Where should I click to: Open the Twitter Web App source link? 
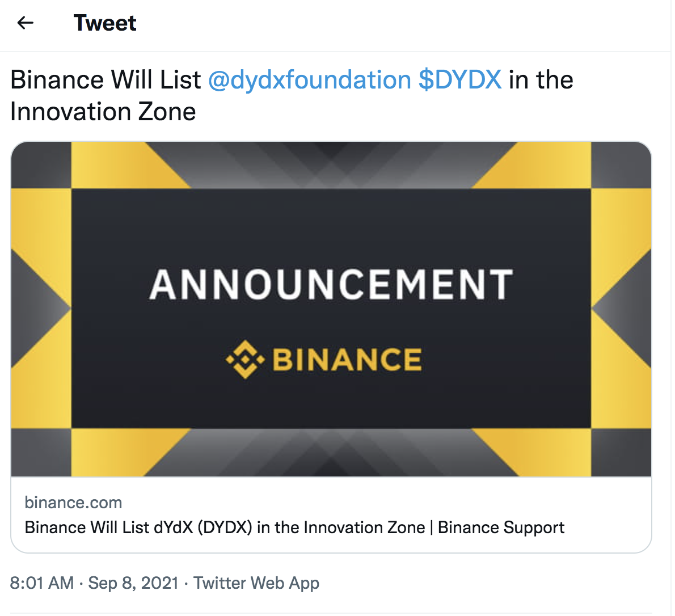(x=256, y=583)
